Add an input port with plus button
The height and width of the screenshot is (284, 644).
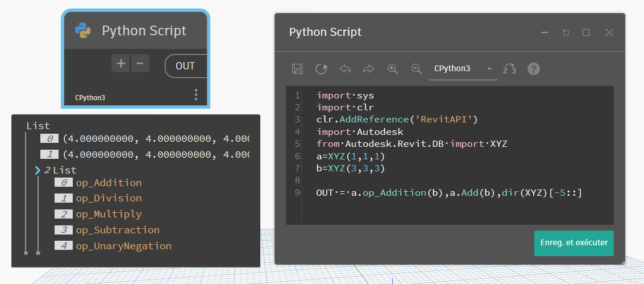(x=121, y=63)
